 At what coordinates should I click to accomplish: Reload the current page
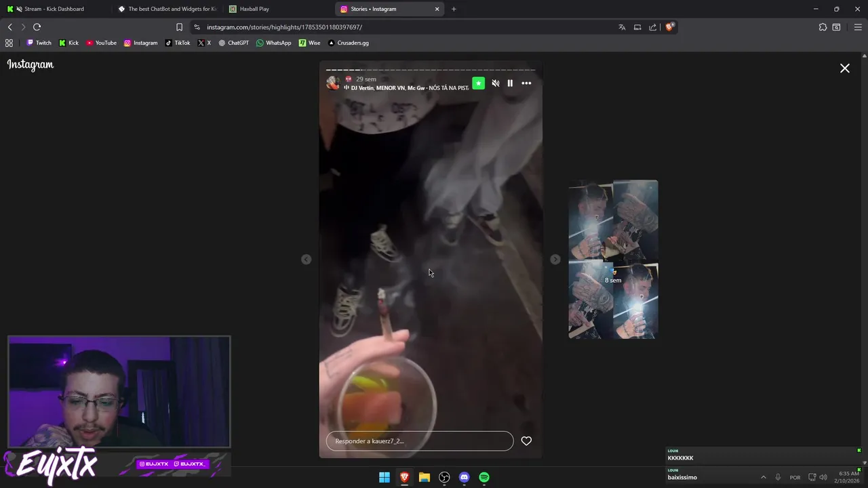click(37, 27)
